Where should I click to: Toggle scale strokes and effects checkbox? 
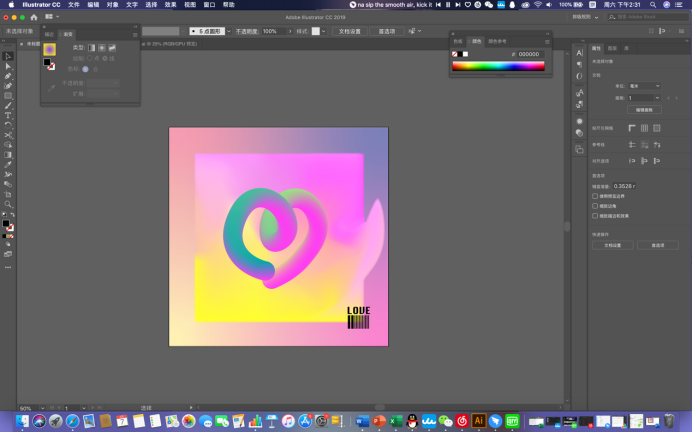595,216
